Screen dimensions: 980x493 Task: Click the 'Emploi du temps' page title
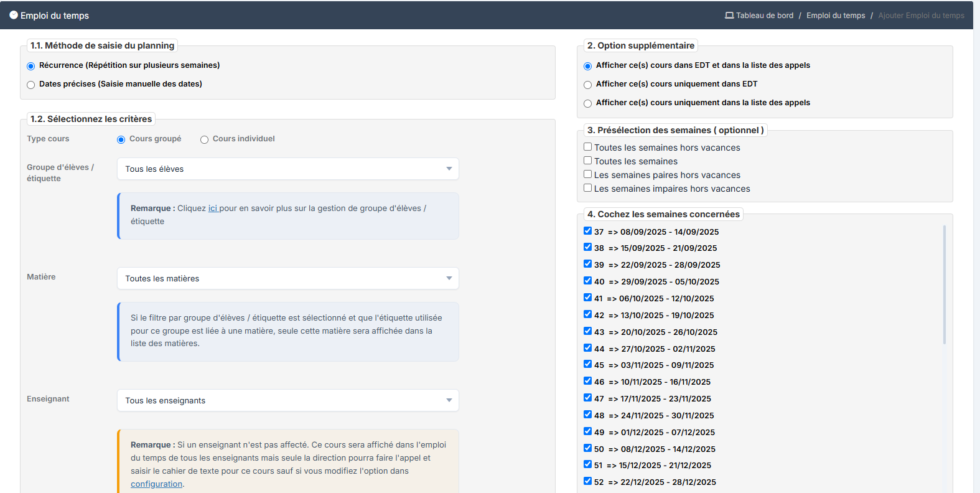pyautogui.click(x=55, y=16)
